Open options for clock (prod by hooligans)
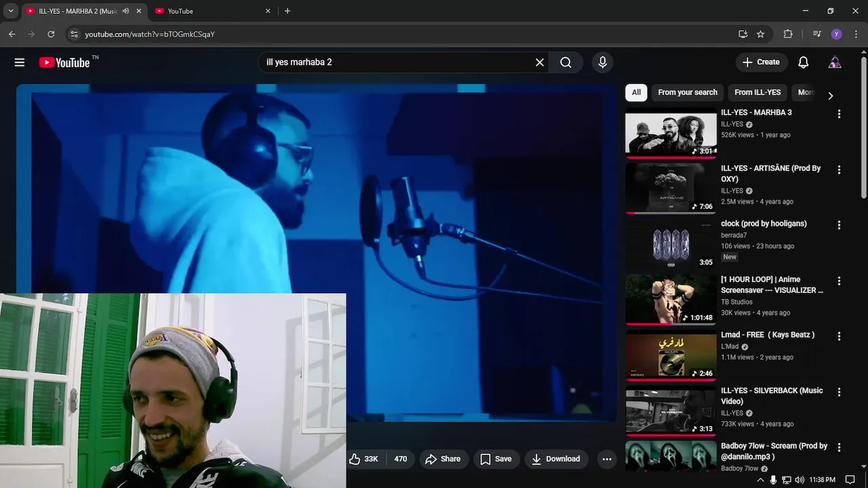This screenshot has height=488, width=868. click(x=839, y=225)
